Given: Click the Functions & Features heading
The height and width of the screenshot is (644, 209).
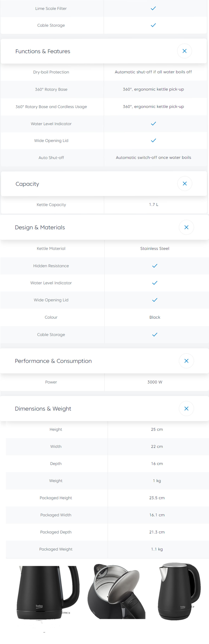Looking at the screenshot, I should pos(43,51).
